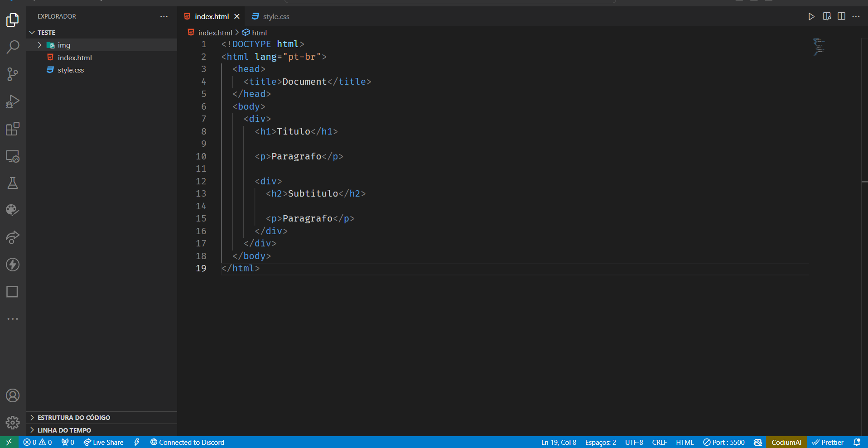The height and width of the screenshot is (448, 868).
Task: Collapse the TESTE folder section
Action: pyautogui.click(x=101, y=33)
